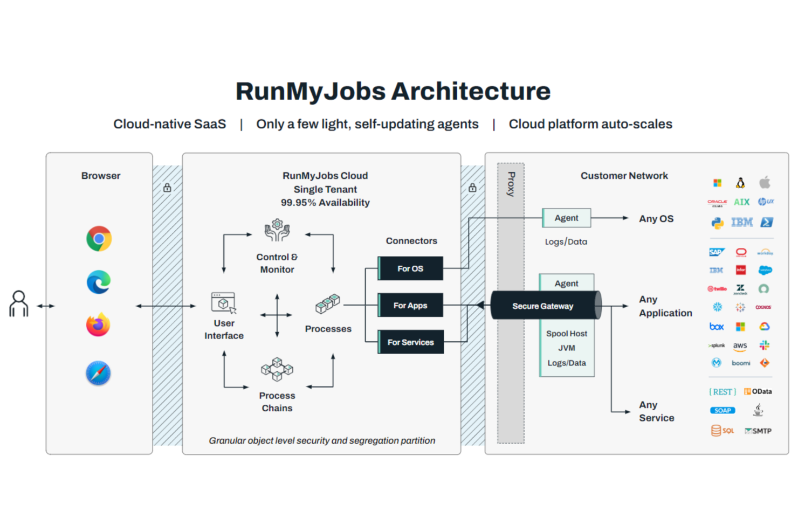The image size is (798, 532).
Task: Click the SQL database logo
Action: [x=723, y=430]
